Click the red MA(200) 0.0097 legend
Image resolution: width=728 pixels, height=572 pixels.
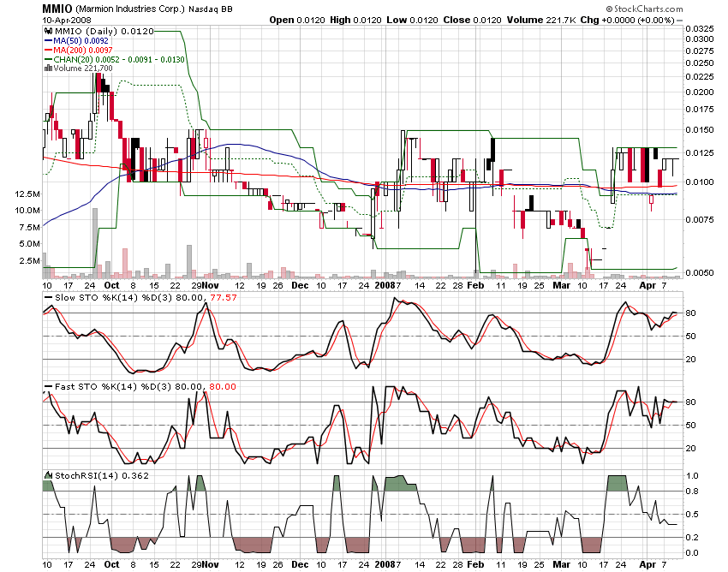[79, 51]
